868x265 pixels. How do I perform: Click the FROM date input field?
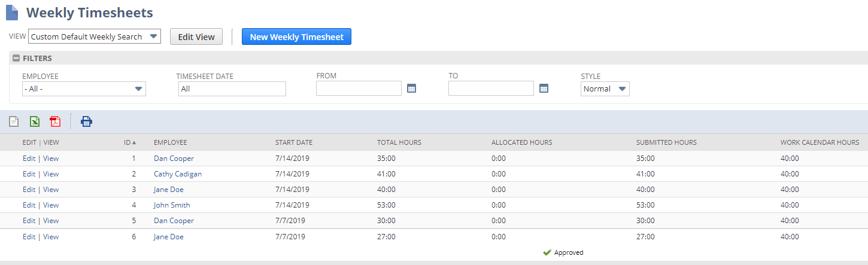tap(359, 89)
